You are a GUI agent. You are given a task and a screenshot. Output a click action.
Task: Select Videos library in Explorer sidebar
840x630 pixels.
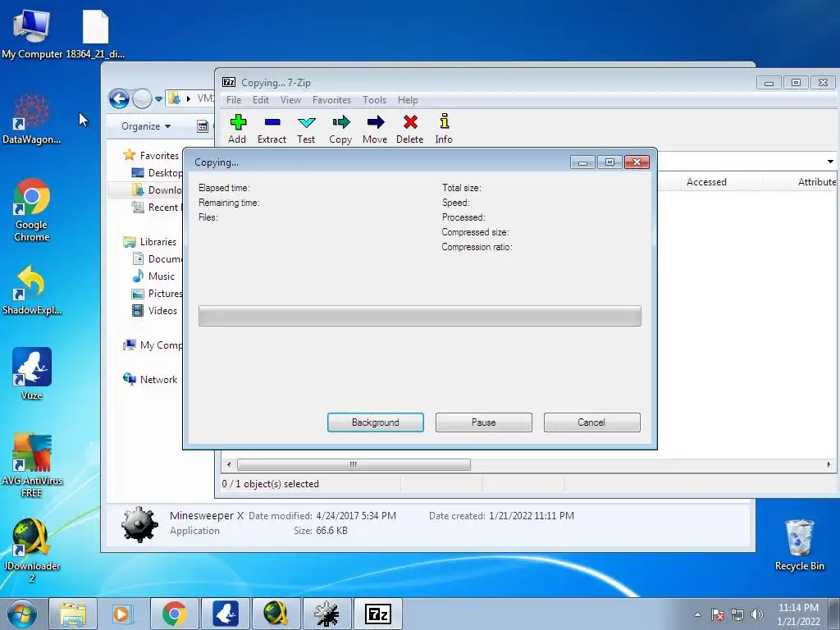[x=155, y=311]
